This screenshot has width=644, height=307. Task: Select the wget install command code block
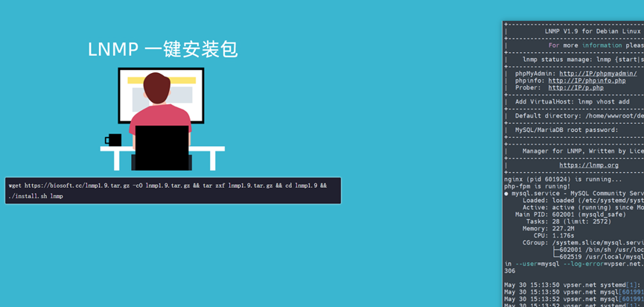click(173, 191)
